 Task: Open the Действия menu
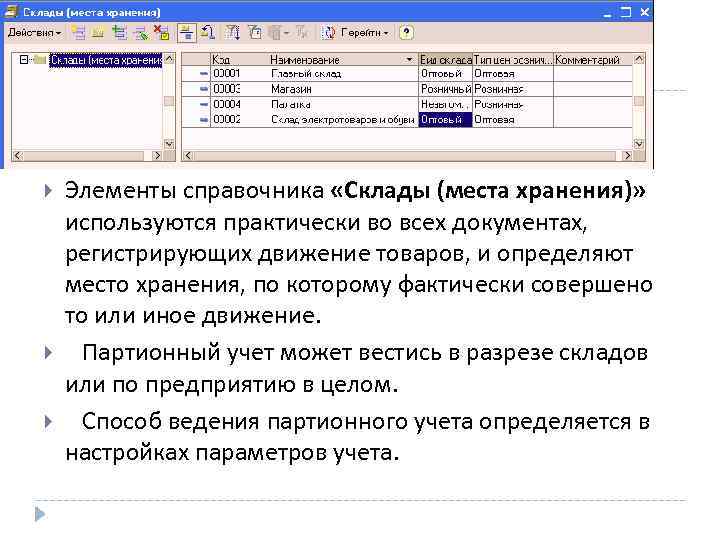point(34,33)
